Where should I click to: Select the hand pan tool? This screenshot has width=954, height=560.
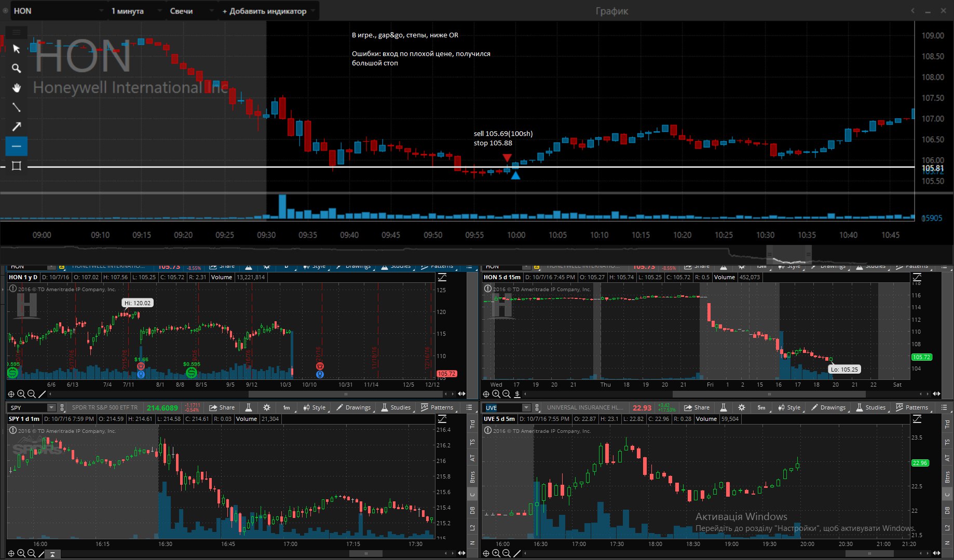pyautogui.click(x=16, y=88)
